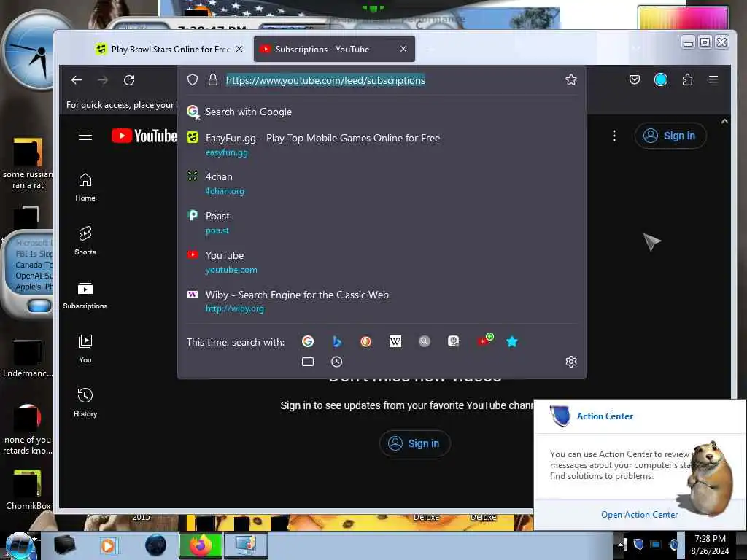The height and width of the screenshot is (560, 747).
Task: Choose Search with Google suggestion
Action: pos(382,112)
